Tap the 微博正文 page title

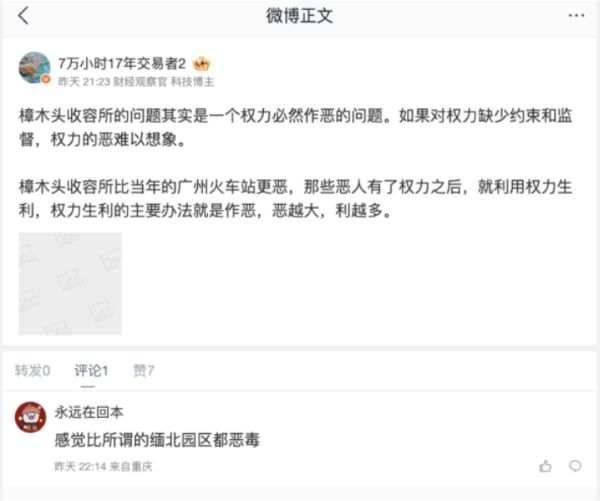[x=300, y=16]
